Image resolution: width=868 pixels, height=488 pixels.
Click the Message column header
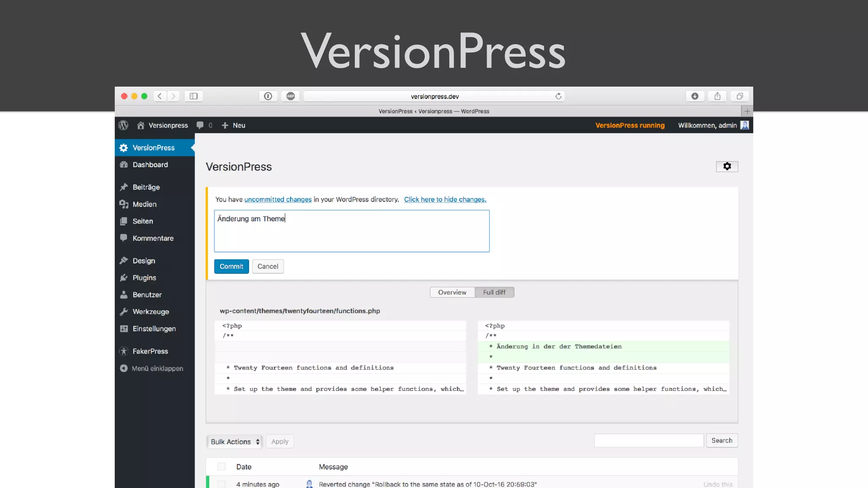click(333, 467)
